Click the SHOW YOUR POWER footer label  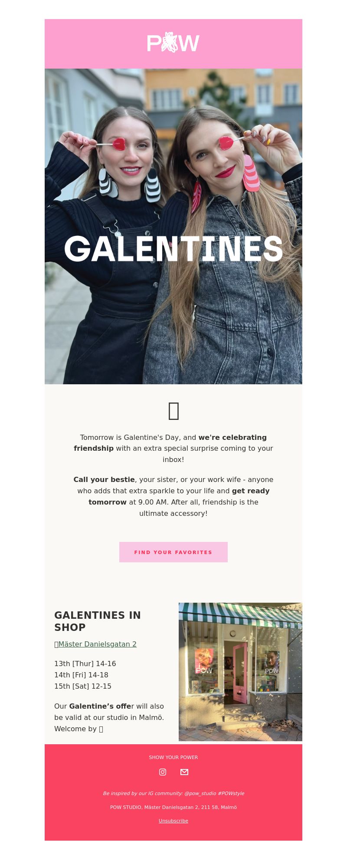click(173, 757)
